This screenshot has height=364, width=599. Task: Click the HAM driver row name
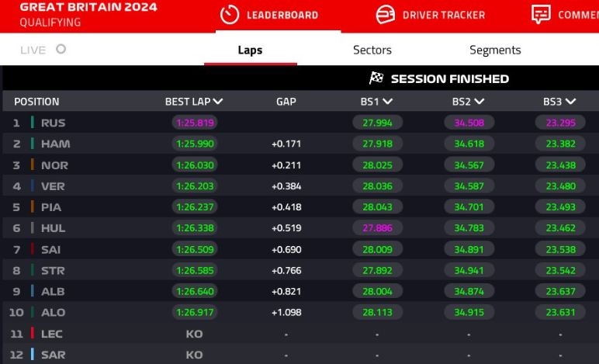55,144
